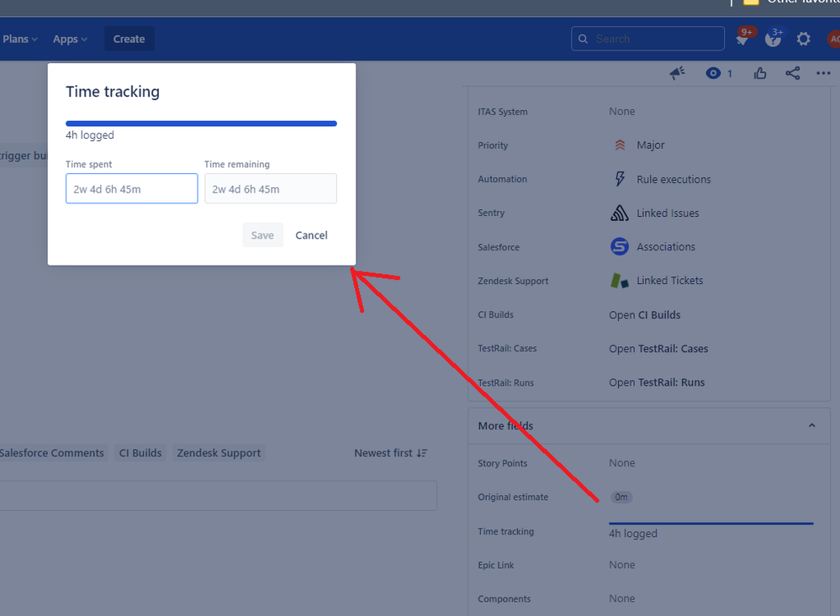Open the notifications bell icon

pyautogui.click(x=742, y=39)
